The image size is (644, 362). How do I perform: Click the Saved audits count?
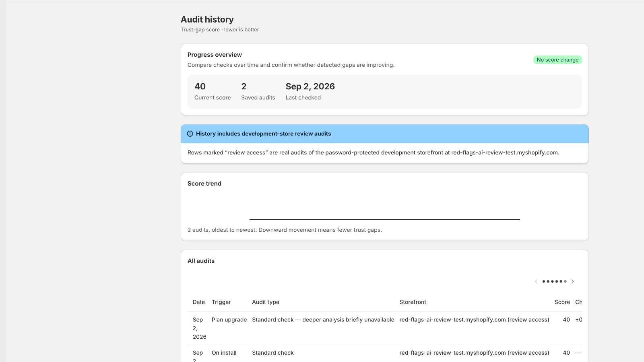point(244,86)
